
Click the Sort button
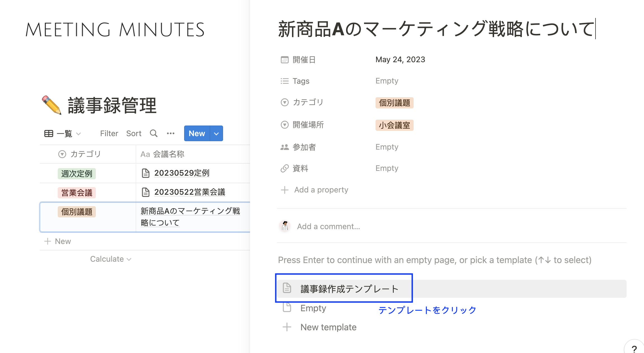click(x=134, y=134)
